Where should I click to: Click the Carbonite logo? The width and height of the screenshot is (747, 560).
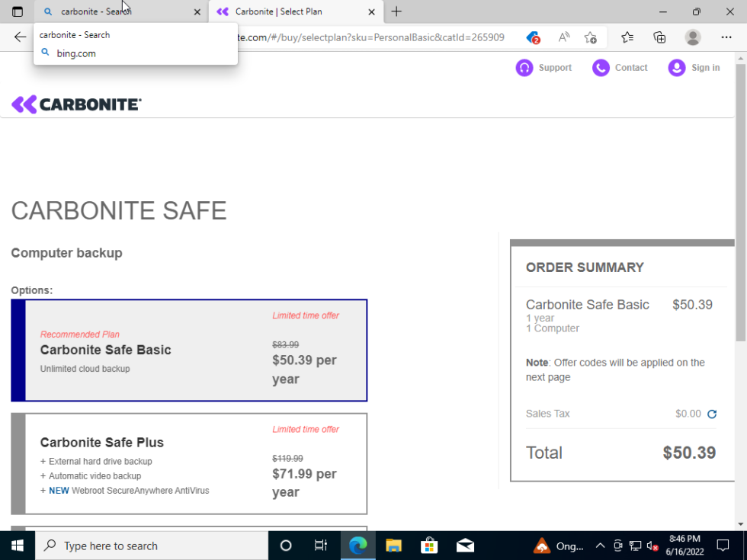[77, 104]
